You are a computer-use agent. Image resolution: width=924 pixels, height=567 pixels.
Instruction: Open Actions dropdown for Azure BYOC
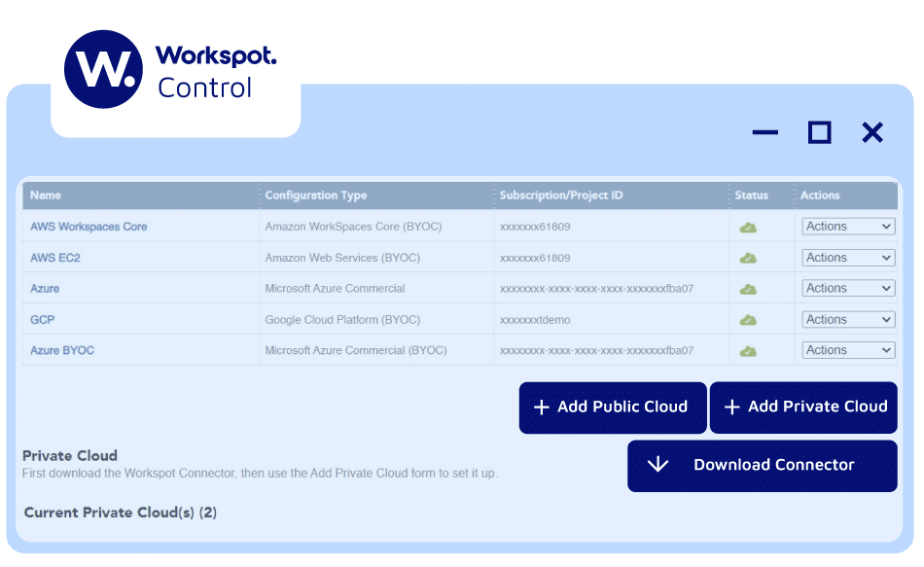pos(848,350)
